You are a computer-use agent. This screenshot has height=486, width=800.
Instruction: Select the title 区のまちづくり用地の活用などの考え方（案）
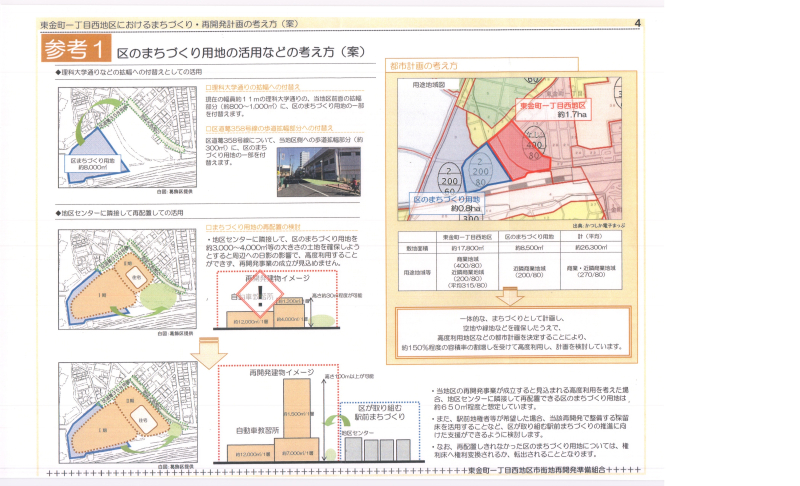(241, 52)
